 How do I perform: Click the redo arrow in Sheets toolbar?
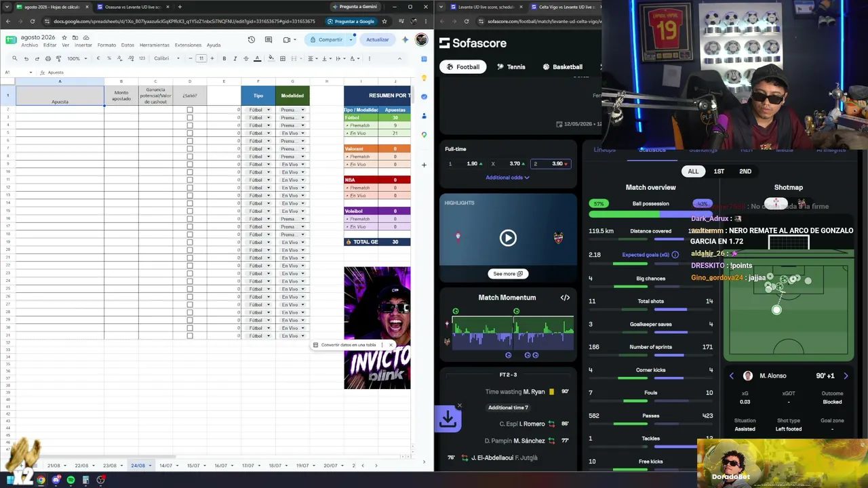pos(37,58)
